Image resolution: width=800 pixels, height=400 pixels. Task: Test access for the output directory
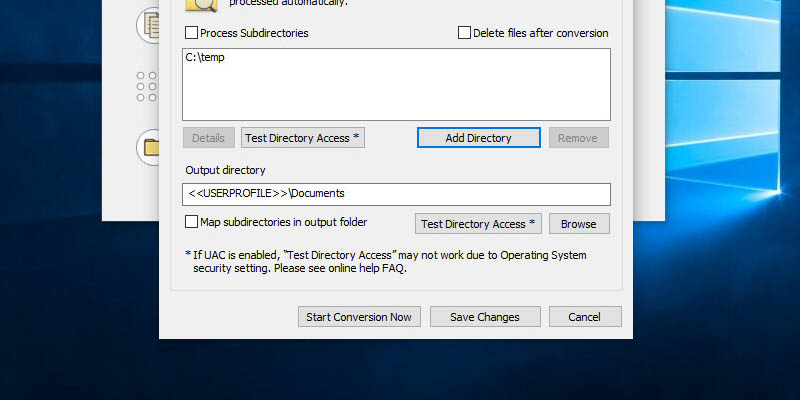478,224
